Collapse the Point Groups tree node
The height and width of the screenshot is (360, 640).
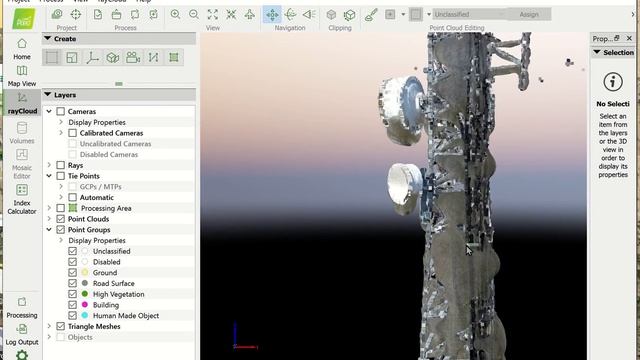[49, 230]
